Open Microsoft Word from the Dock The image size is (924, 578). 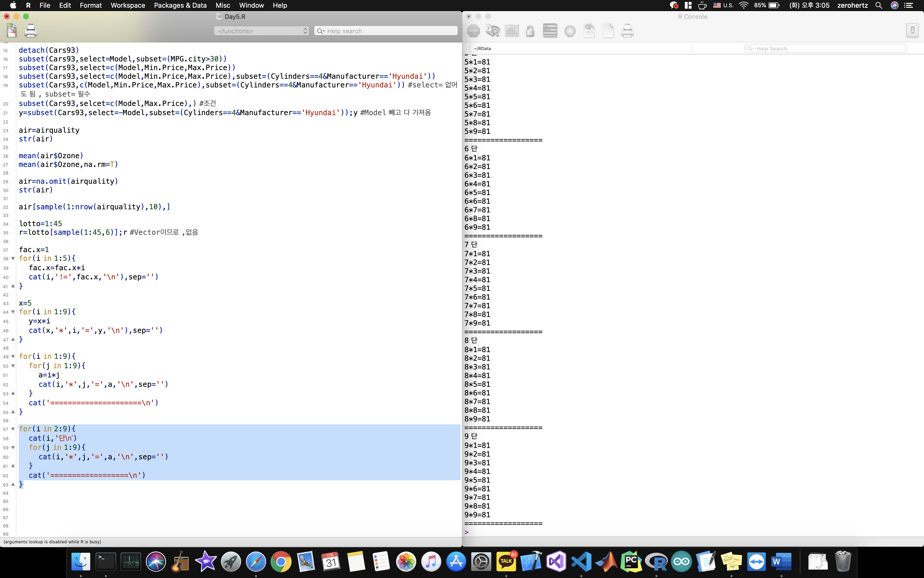tap(781, 562)
